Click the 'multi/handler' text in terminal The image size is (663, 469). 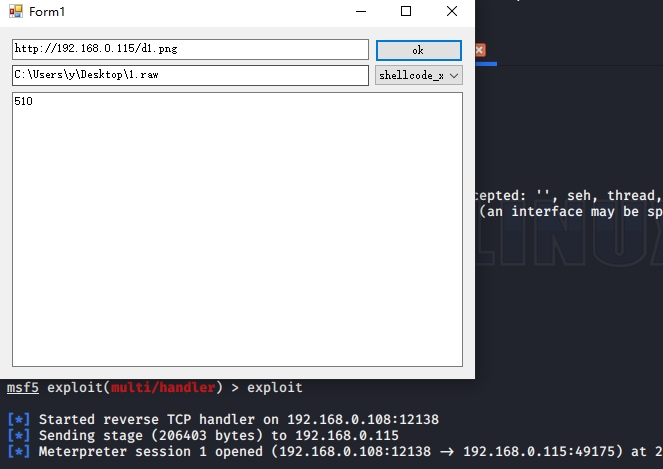click(x=163, y=387)
